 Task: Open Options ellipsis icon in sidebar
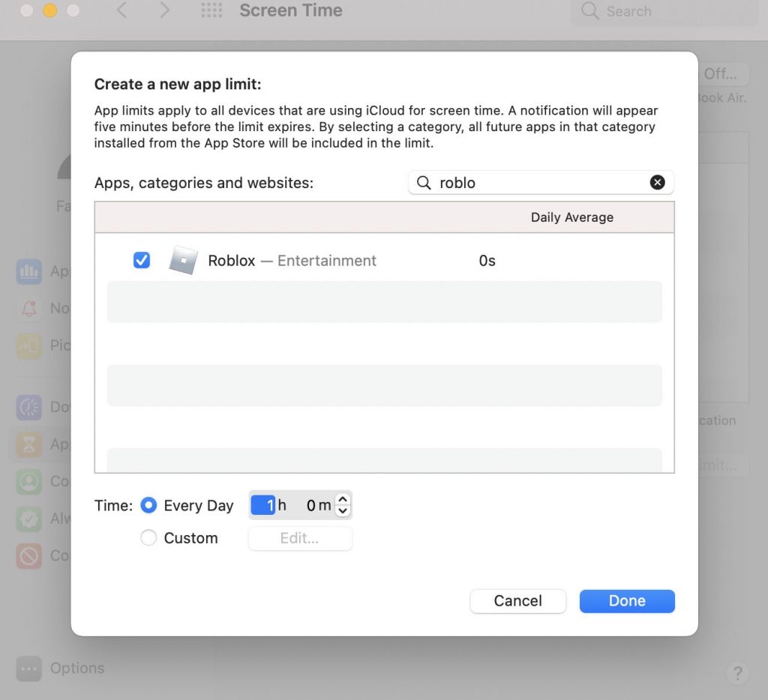[29, 669]
